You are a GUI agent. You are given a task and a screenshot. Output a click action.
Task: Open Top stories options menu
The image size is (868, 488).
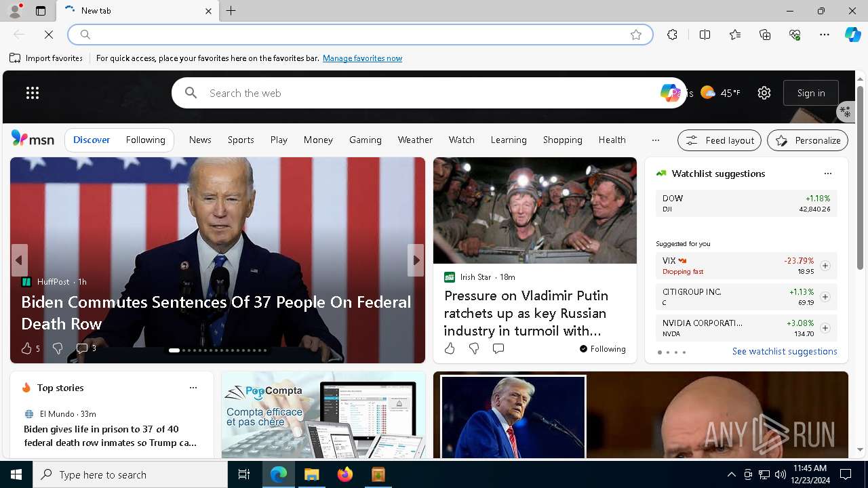(x=193, y=388)
